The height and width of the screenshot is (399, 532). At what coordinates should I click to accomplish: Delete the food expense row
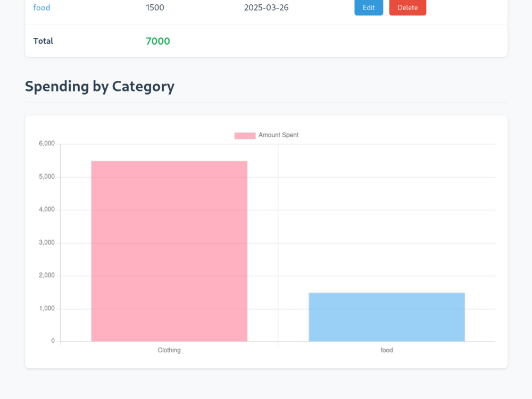(408, 7)
